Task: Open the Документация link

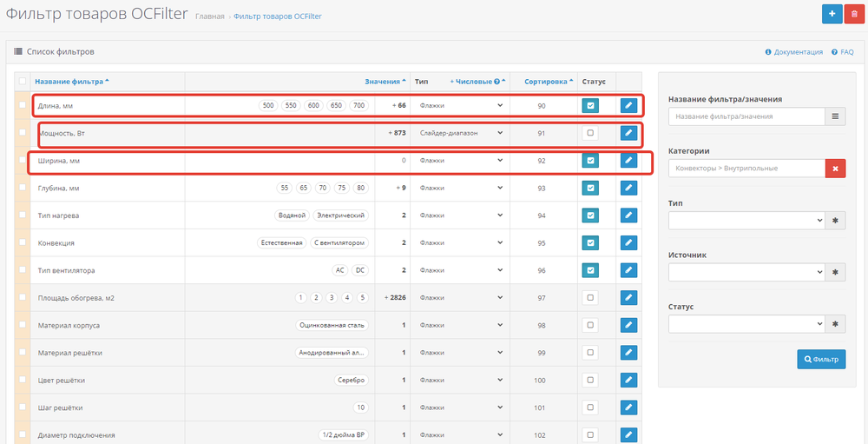Action: tap(799, 52)
